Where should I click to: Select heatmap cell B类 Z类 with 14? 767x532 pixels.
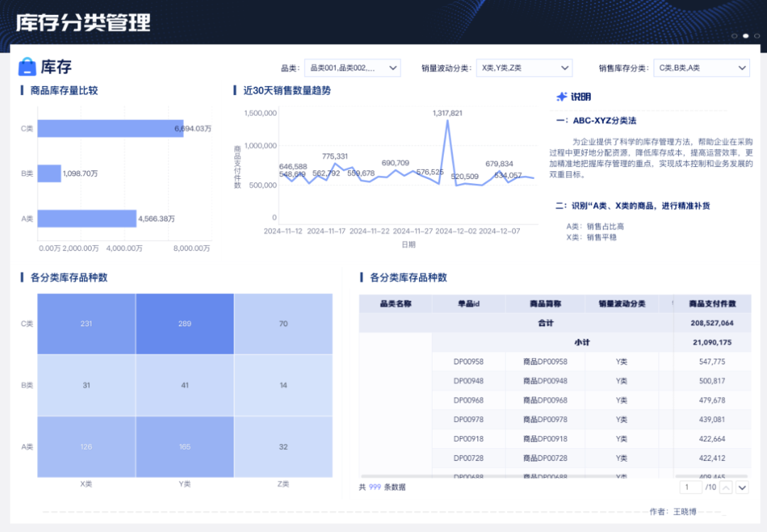click(283, 385)
